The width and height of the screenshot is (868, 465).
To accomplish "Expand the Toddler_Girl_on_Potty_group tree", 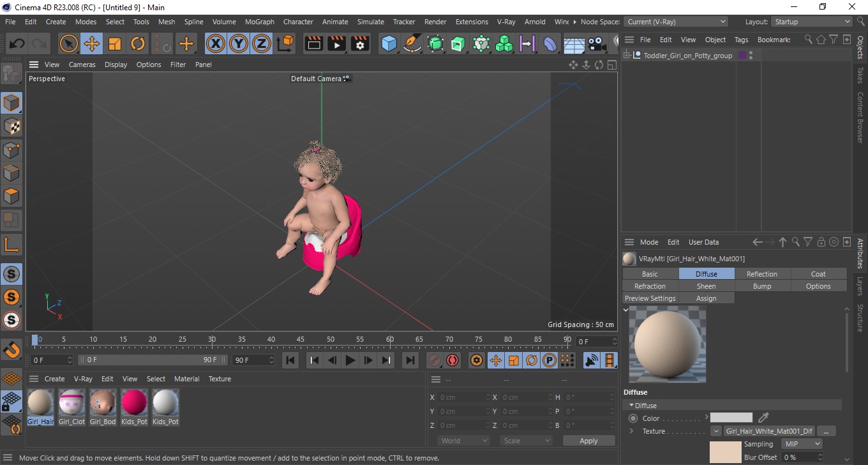I will (x=628, y=56).
